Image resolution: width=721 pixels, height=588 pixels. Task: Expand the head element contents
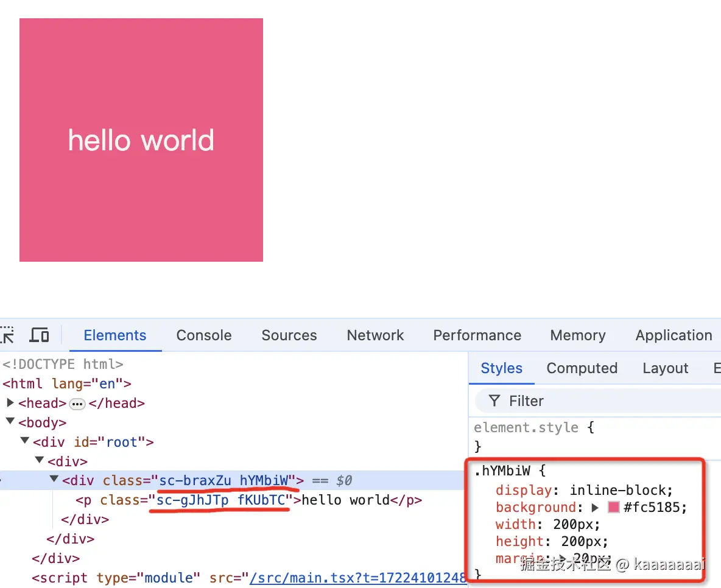(10, 402)
